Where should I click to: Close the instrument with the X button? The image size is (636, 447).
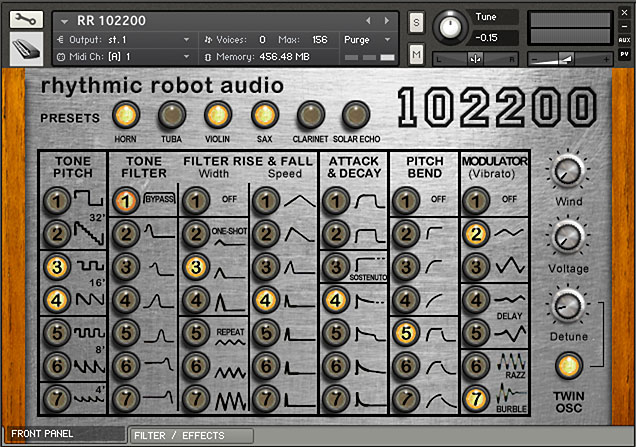(624, 13)
